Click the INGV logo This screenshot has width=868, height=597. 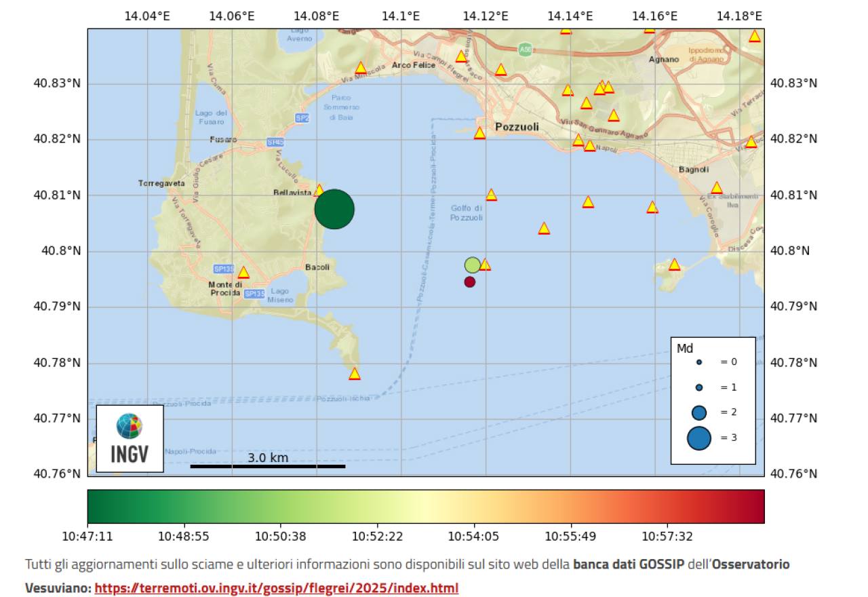click(130, 438)
